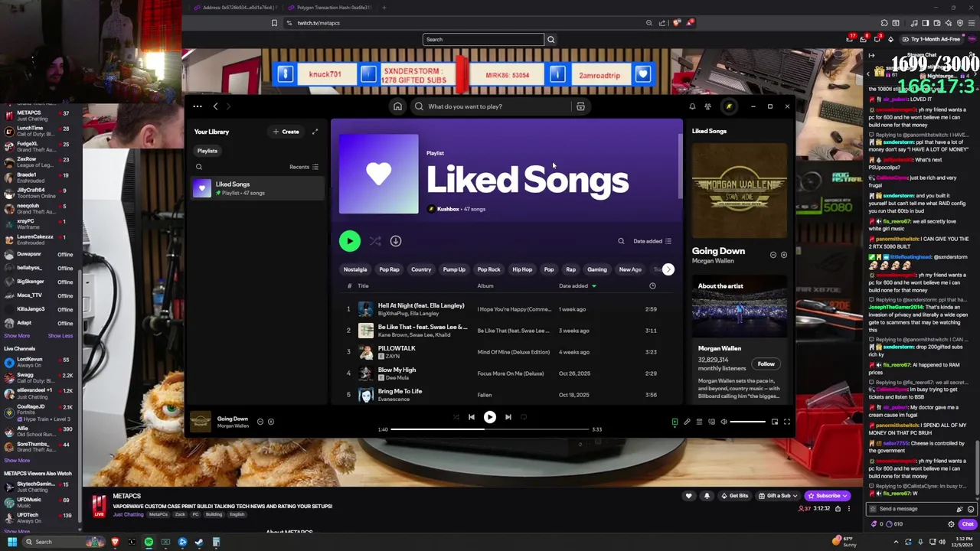Viewport: 980px width, 551px height.
Task: Follow METAPCS with the heart icon
Action: point(688,496)
